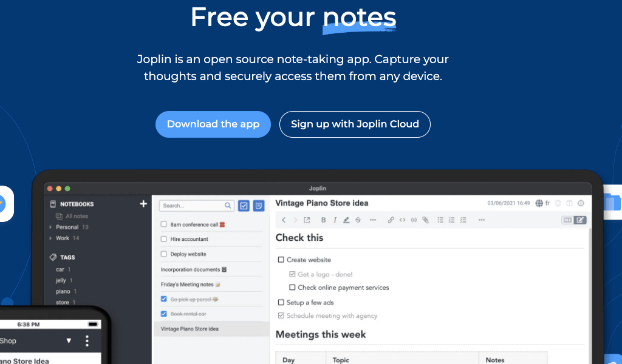
Task: Go forward with the right arrow in editor toolbar
Action: click(295, 220)
